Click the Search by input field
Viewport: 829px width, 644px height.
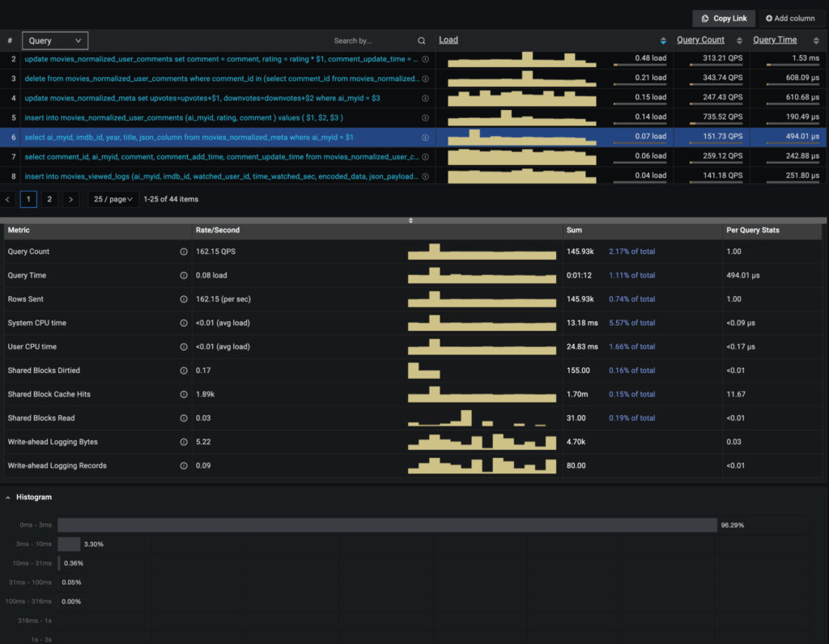[372, 40]
